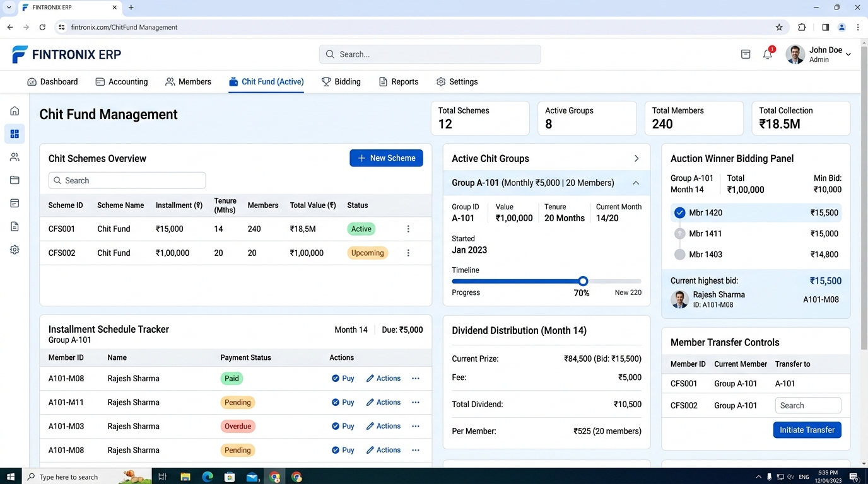Open the notifications bell icon
This screenshot has height=484, width=868.
tap(768, 54)
